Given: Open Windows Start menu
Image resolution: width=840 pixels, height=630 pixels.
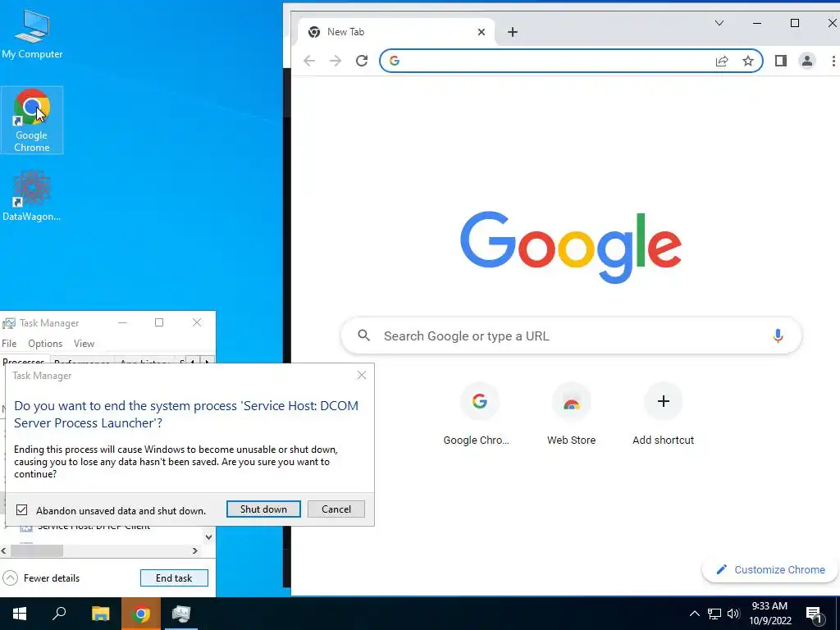Looking at the screenshot, I should [20, 614].
